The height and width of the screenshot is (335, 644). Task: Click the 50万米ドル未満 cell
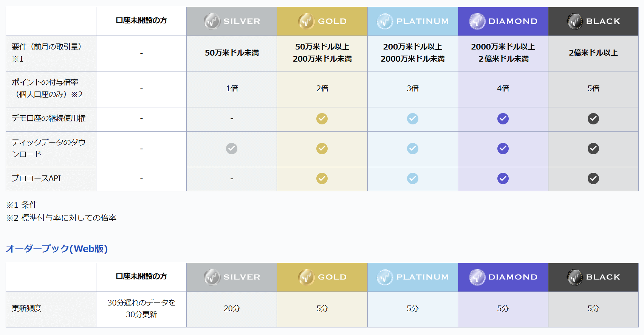point(232,53)
